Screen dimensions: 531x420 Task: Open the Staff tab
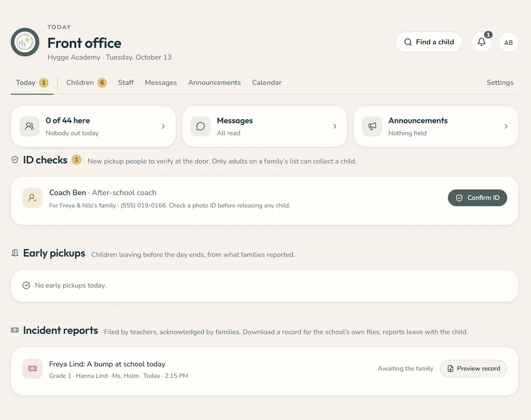tap(126, 82)
